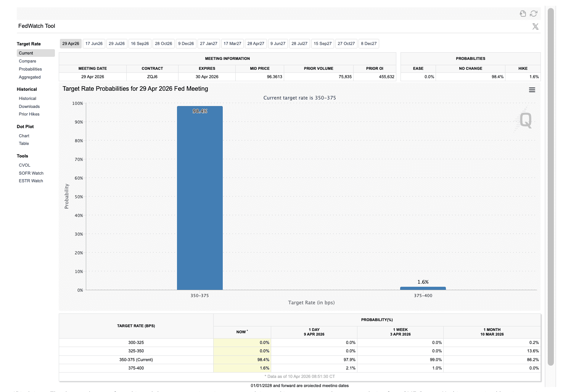The width and height of the screenshot is (563, 392).
Task: Open Compare under Target Rate
Action: pyautogui.click(x=27, y=61)
